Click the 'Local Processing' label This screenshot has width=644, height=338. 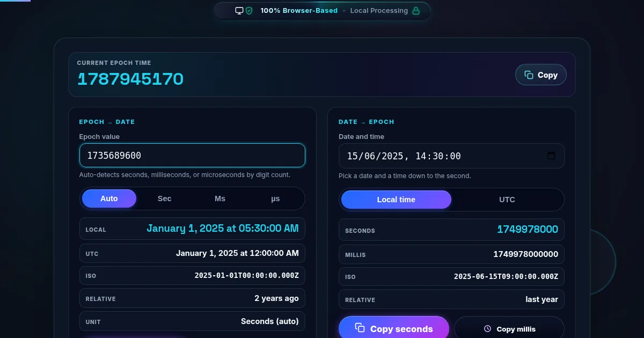[x=379, y=11]
